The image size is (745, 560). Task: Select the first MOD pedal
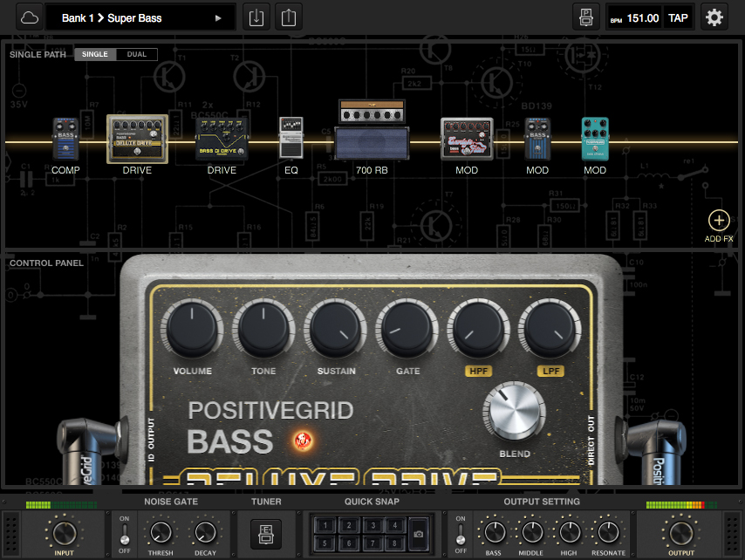click(467, 138)
